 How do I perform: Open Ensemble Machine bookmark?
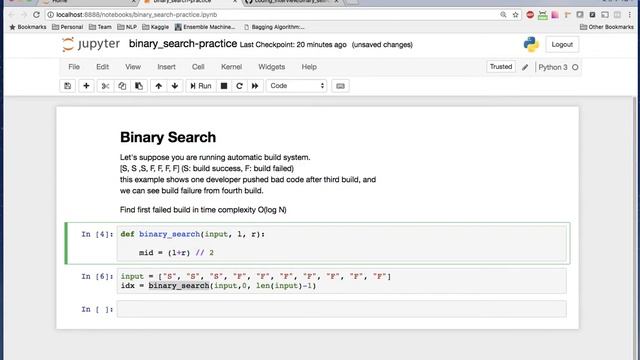205,27
